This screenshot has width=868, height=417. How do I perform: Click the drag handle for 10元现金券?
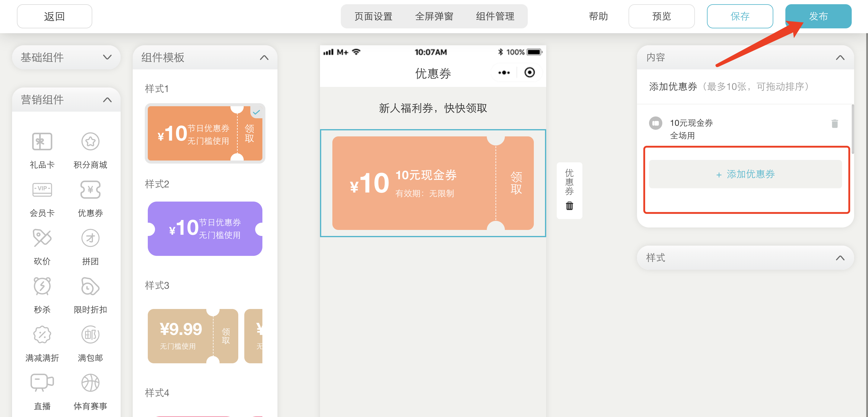[x=655, y=123]
